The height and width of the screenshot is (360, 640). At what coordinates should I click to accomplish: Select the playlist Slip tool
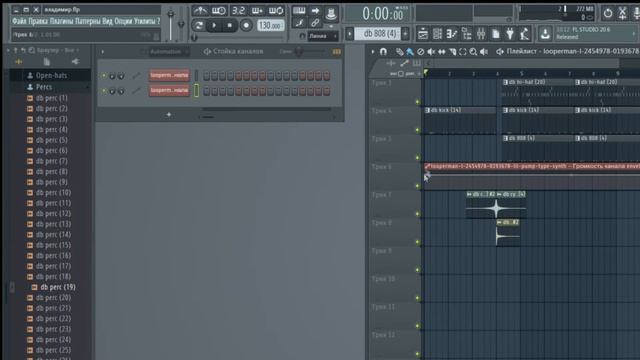coord(442,51)
